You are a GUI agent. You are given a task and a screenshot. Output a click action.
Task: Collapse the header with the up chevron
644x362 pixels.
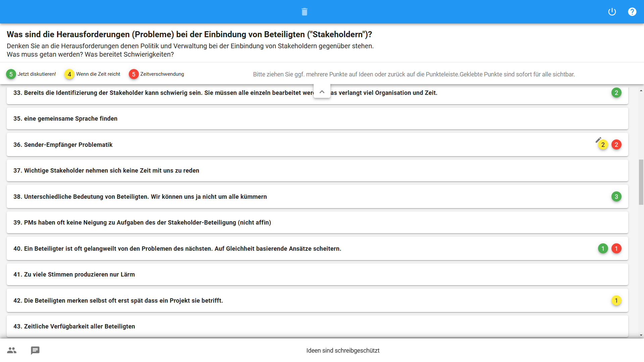(x=322, y=92)
